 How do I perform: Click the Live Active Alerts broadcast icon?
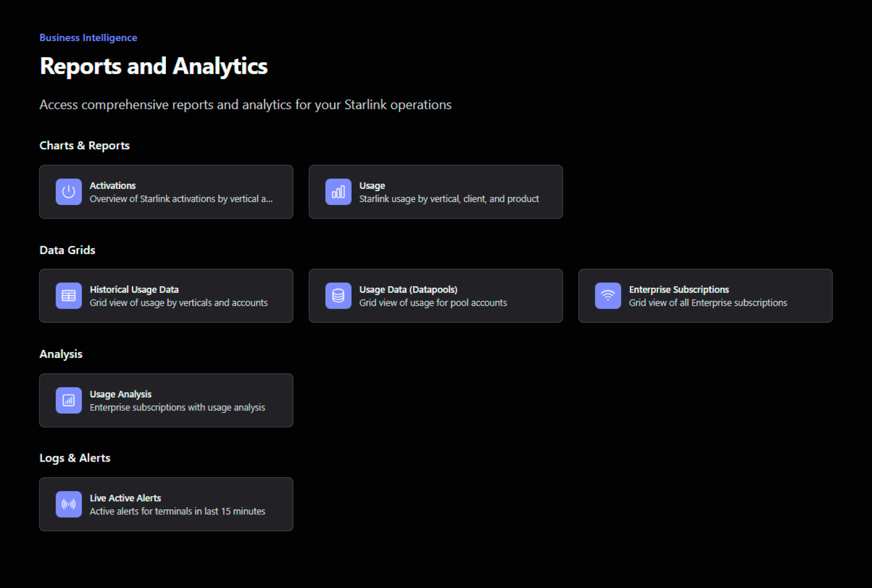point(69,504)
